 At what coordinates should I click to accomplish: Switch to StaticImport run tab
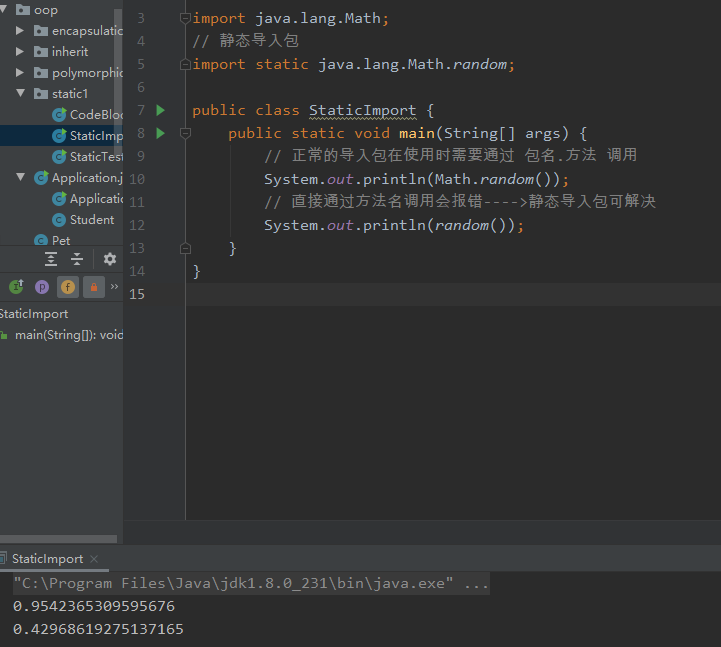point(47,559)
